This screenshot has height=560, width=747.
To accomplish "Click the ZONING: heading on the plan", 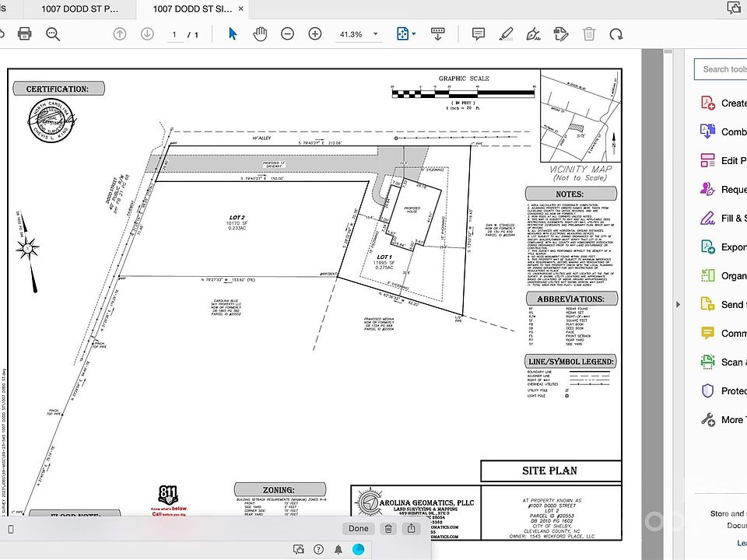I will point(279,489).
